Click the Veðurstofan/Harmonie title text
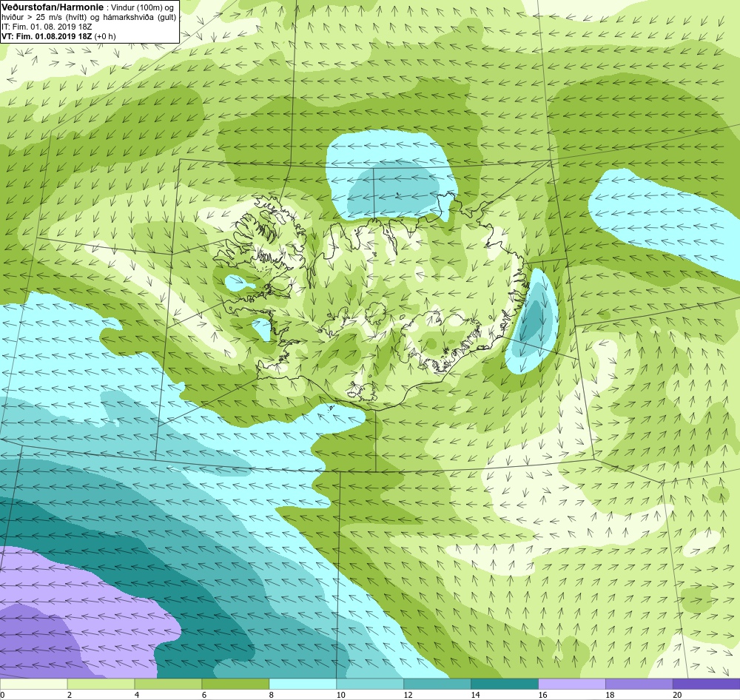The height and width of the screenshot is (700, 740). (53, 7)
